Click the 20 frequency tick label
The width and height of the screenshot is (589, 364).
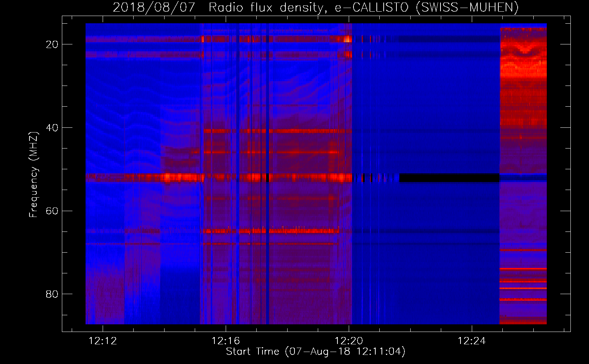52,44
